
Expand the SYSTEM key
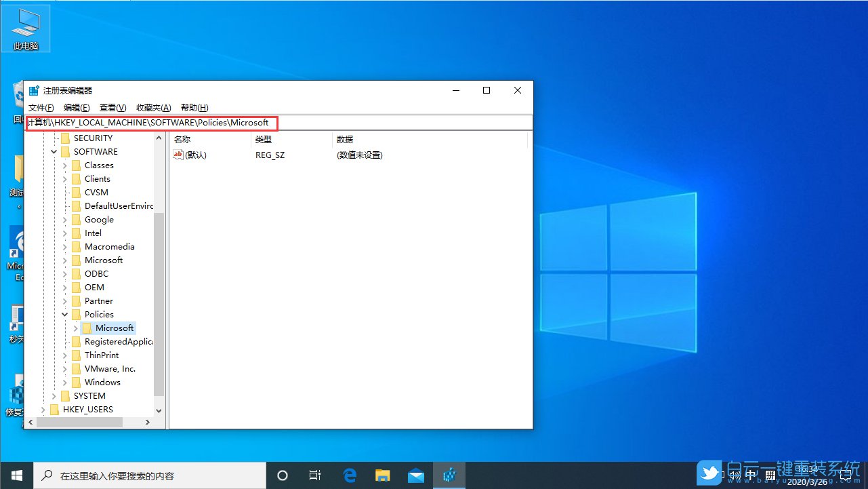point(54,395)
